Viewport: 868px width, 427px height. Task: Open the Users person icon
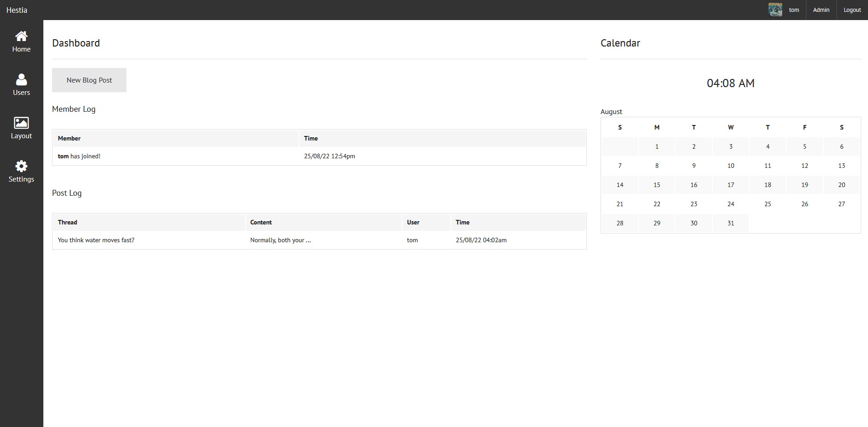pos(21,79)
